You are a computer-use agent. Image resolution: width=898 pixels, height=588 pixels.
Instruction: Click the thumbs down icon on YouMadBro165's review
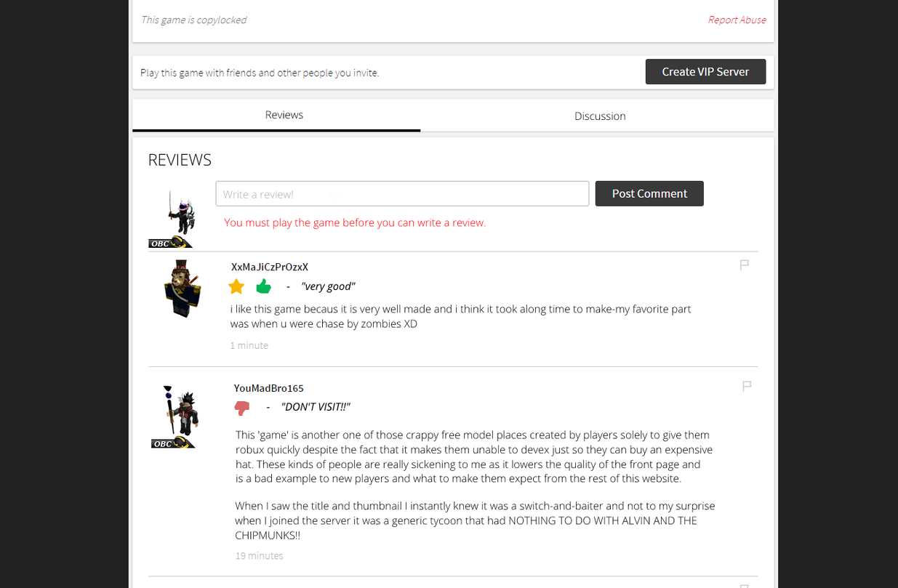coord(242,408)
